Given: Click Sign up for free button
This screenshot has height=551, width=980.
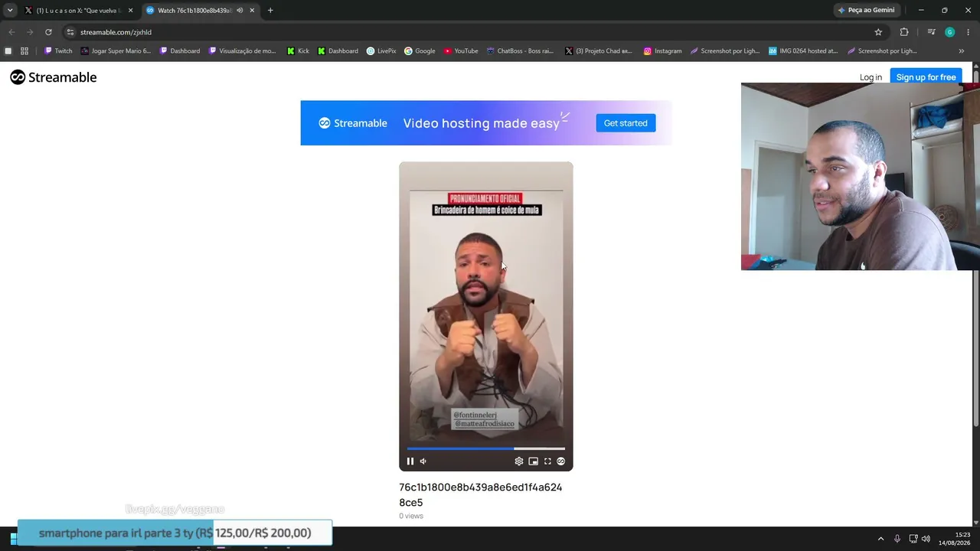Looking at the screenshot, I should (926, 77).
